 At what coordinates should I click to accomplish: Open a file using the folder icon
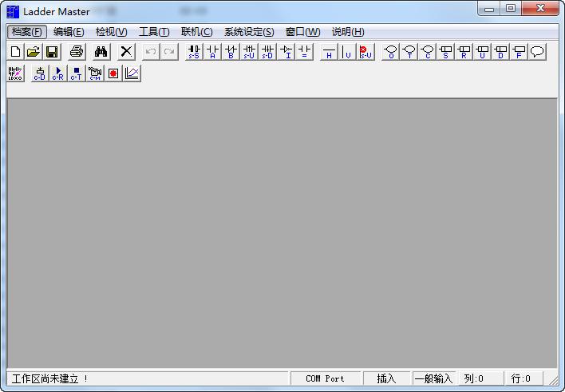(34, 52)
